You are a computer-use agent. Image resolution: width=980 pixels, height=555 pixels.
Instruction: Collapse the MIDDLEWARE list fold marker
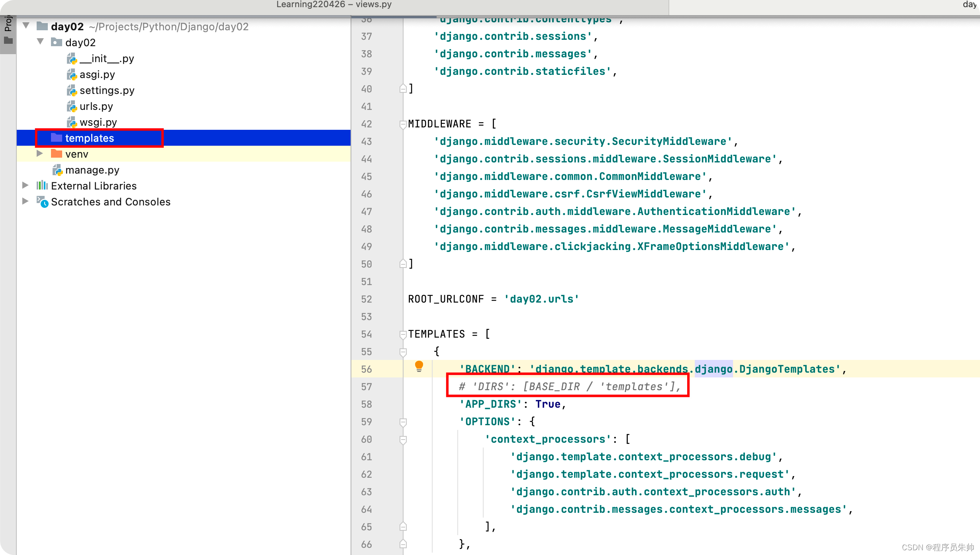pyautogui.click(x=403, y=124)
